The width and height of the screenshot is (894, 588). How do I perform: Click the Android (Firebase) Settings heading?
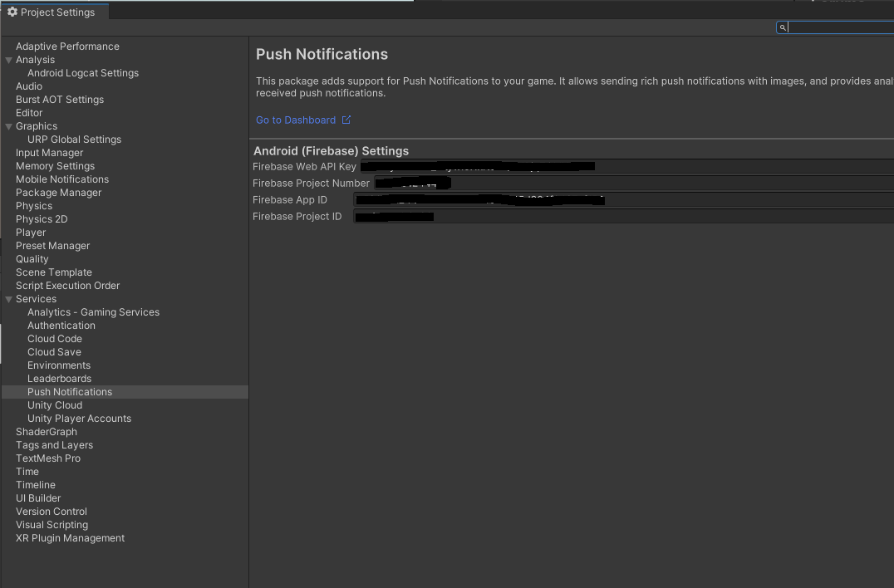point(331,151)
